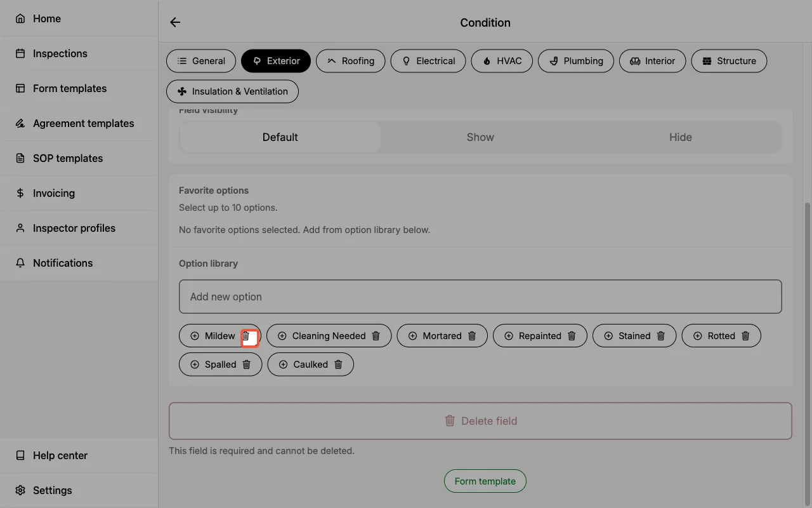This screenshot has width=812, height=508.
Task: Set field visibility to Show
Action: click(x=480, y=137)
